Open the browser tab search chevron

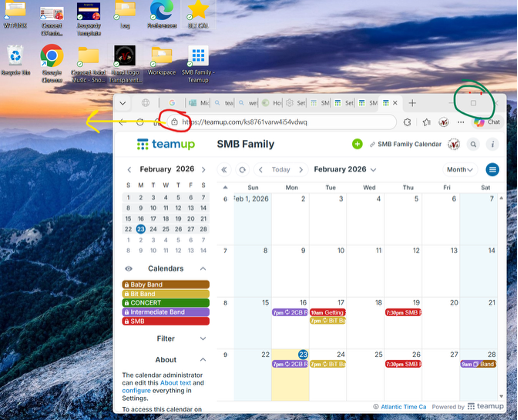click(x=123, y=103)
